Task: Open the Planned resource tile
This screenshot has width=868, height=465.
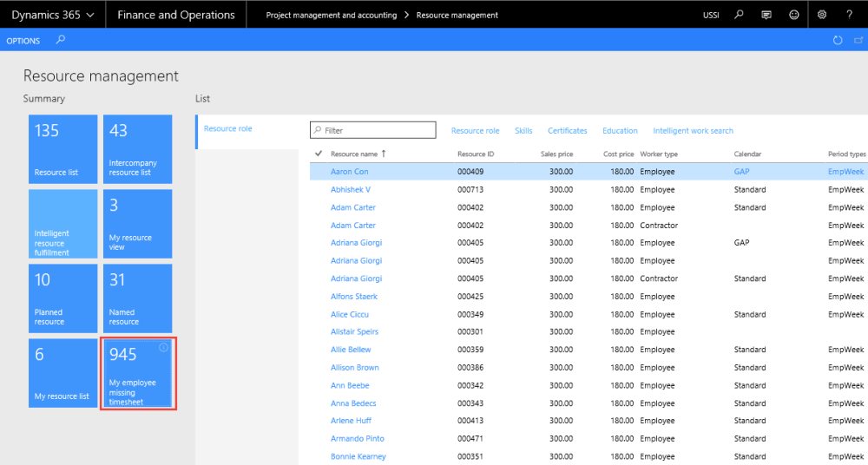Action: pos(63,298)
